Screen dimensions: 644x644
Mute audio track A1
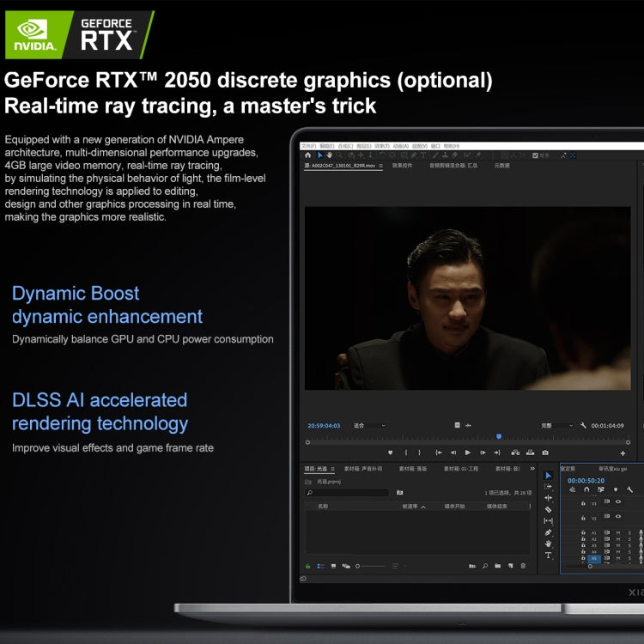pyautogui.click(x=617, y=533)
